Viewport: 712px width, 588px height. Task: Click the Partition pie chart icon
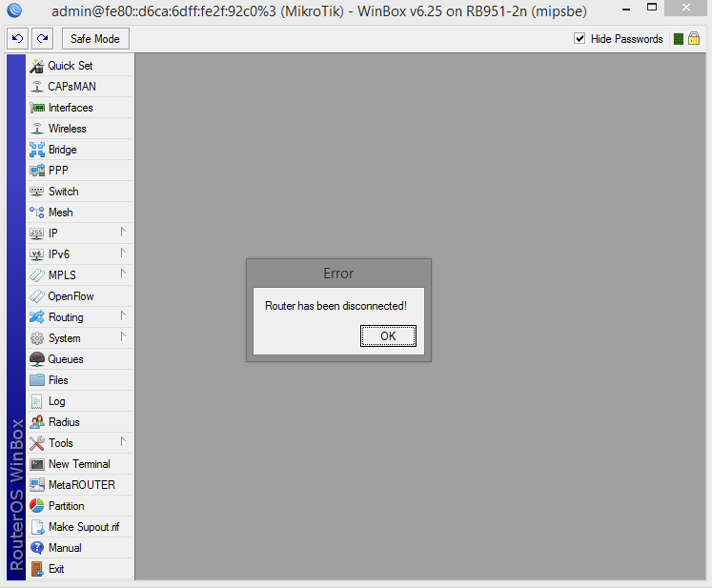coord(37,506)
